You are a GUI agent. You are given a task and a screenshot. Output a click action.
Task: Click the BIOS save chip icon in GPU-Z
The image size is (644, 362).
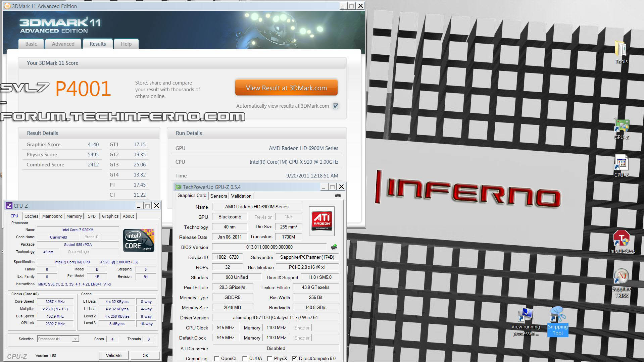334,247
